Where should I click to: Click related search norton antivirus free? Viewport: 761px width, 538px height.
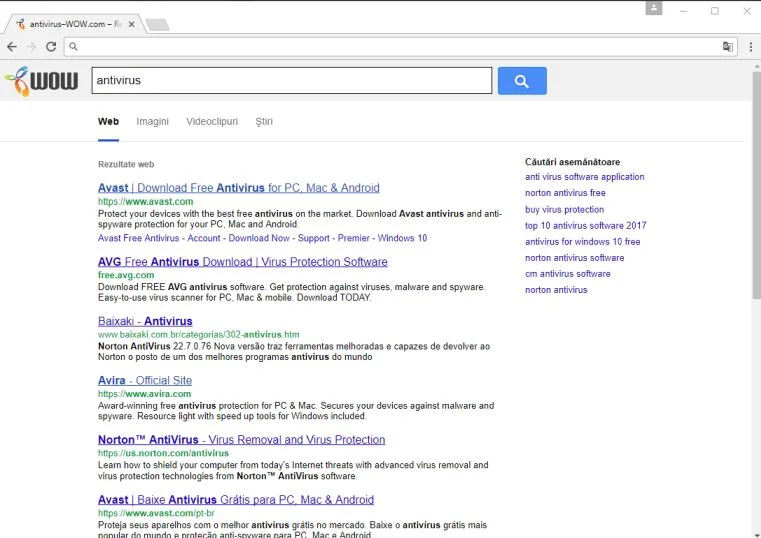(x=565, y=193)
